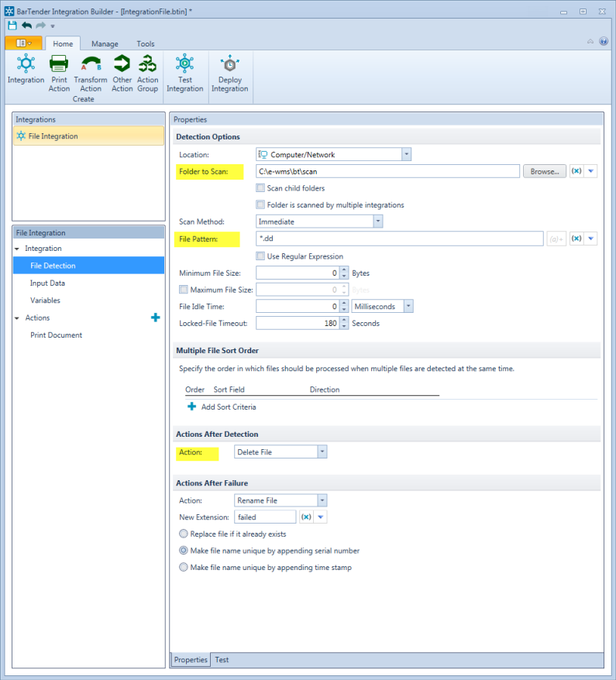Enable Use Regular Expression checkbox
Screen dimensions: 616x680
coord(260,256)
